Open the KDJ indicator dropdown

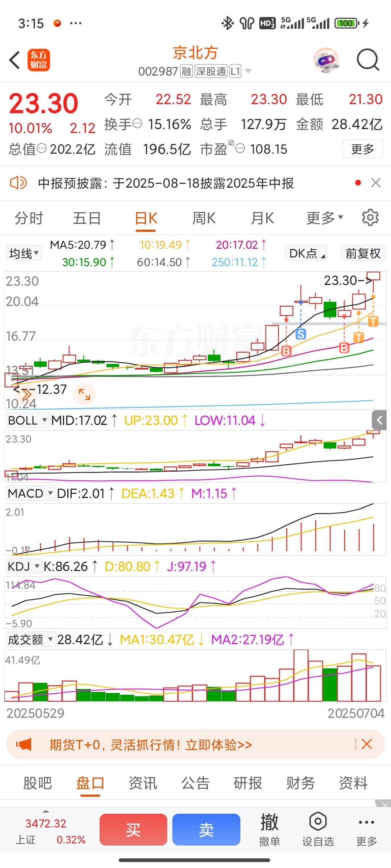click(x=24, y=566)
